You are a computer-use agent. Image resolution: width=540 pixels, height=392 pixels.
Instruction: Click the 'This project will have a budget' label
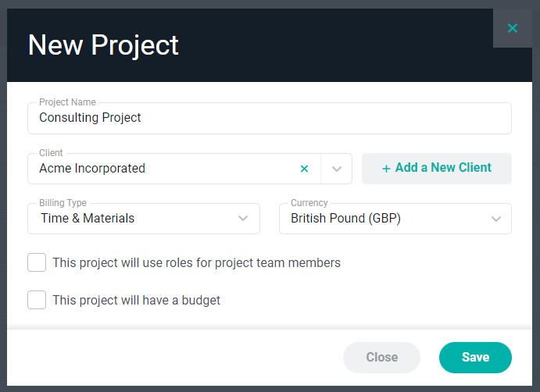tap(137, 300)
